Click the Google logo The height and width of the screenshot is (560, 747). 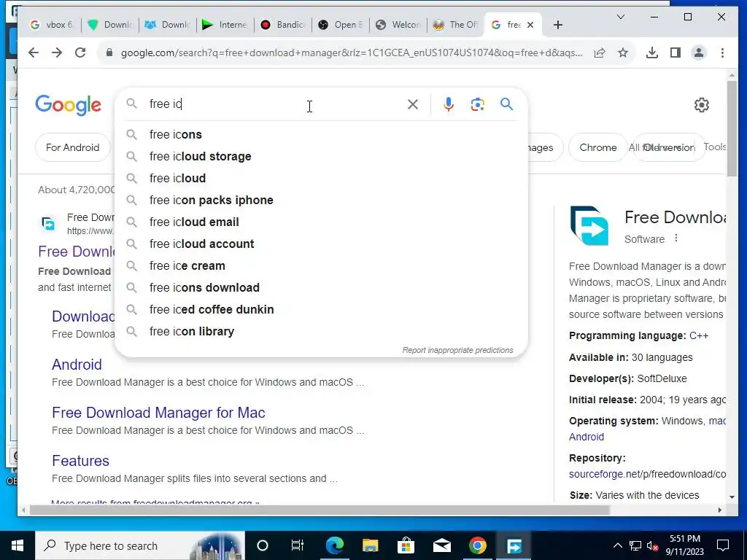pos(68,105)
